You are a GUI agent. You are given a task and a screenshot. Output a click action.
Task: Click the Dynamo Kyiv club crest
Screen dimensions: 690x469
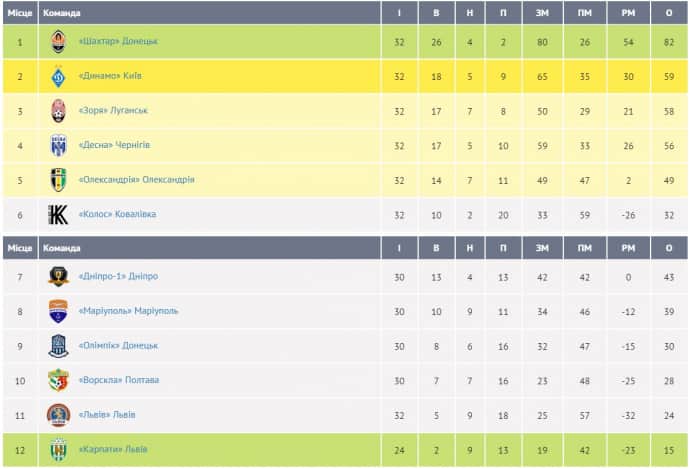pos(58,76)
